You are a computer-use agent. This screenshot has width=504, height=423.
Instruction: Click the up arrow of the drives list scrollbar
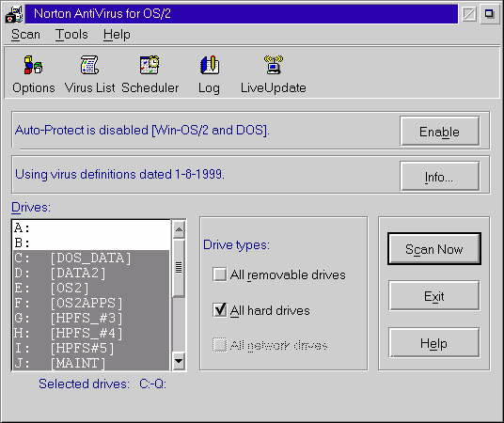point(179,229)
